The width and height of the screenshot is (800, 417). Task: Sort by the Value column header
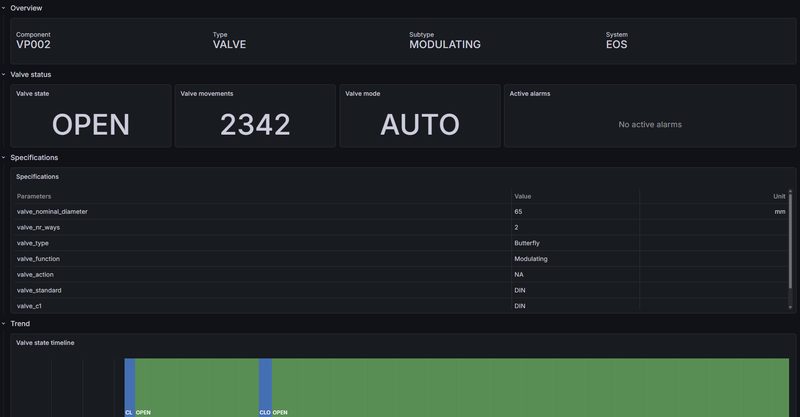click(522, 196)
